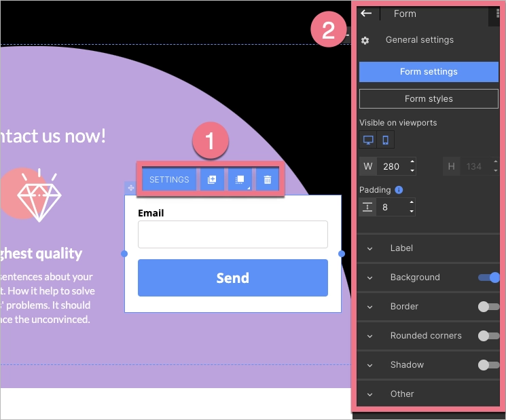
Task: Click the duplicate form icon in toolbar
Action: (212, 180)
